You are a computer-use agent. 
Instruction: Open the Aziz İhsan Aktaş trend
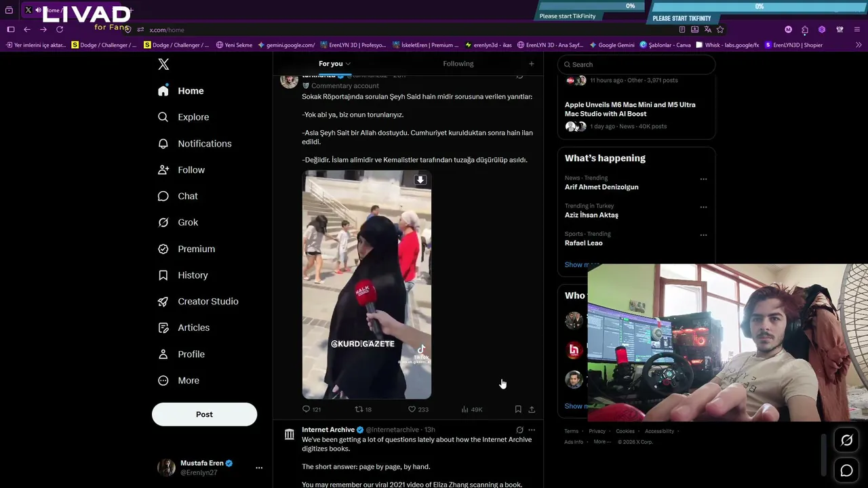pos(591,215)
